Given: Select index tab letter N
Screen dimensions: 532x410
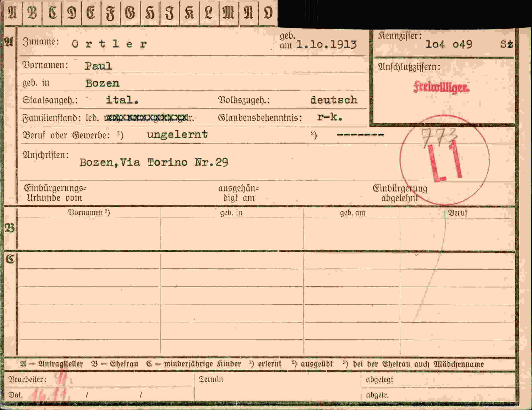Looking at the screenshot, I should click(248, 13).
